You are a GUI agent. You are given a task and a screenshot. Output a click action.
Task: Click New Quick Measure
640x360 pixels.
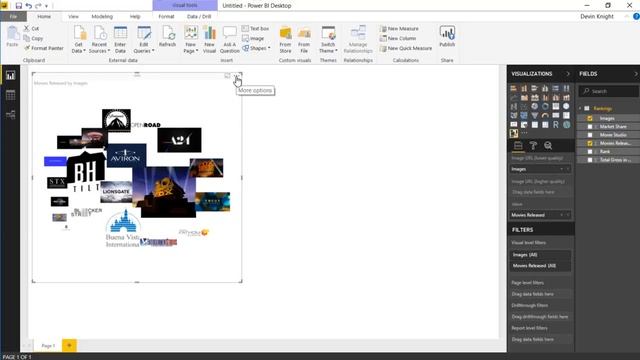(x=406, y=48)
